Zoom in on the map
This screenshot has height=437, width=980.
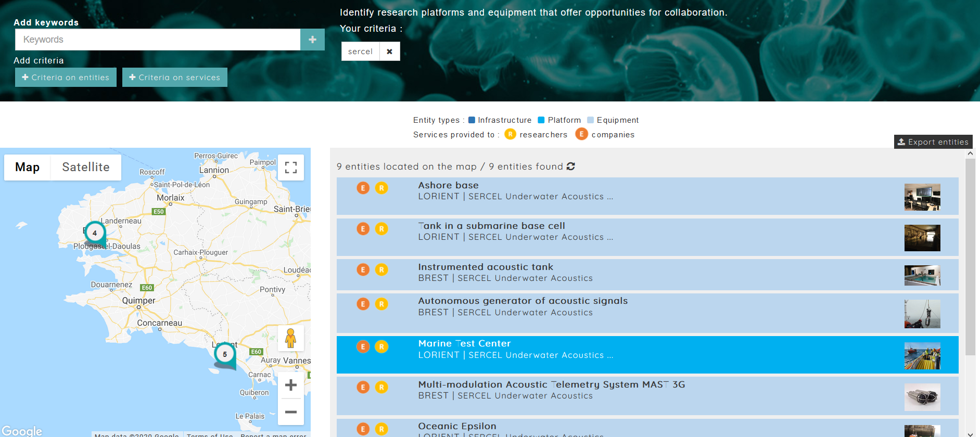(291, 385)
